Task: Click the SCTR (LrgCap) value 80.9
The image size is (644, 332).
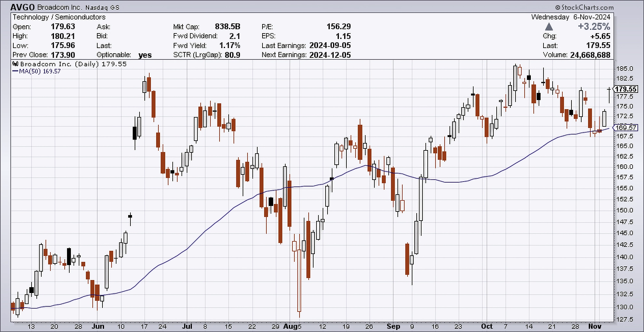Action: [x=232, y=55]
